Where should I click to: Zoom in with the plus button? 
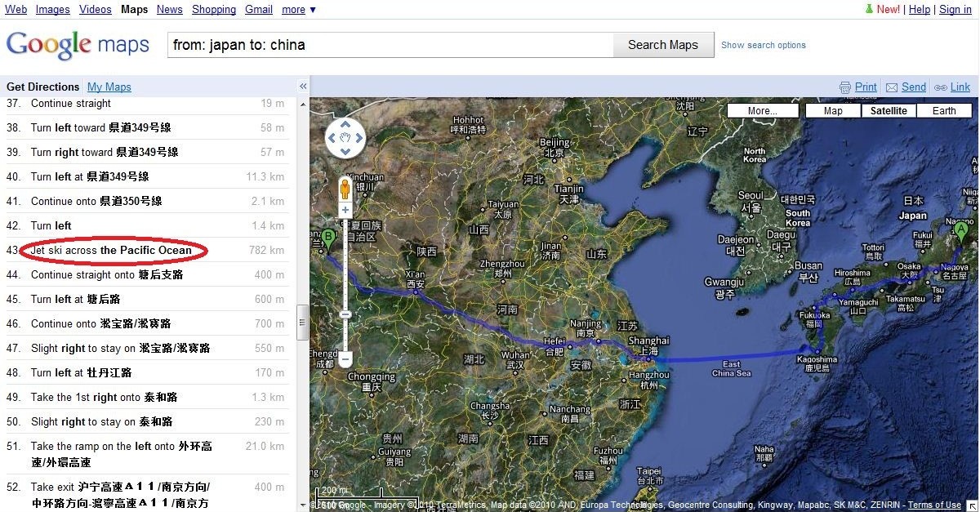tap(345, 210)
